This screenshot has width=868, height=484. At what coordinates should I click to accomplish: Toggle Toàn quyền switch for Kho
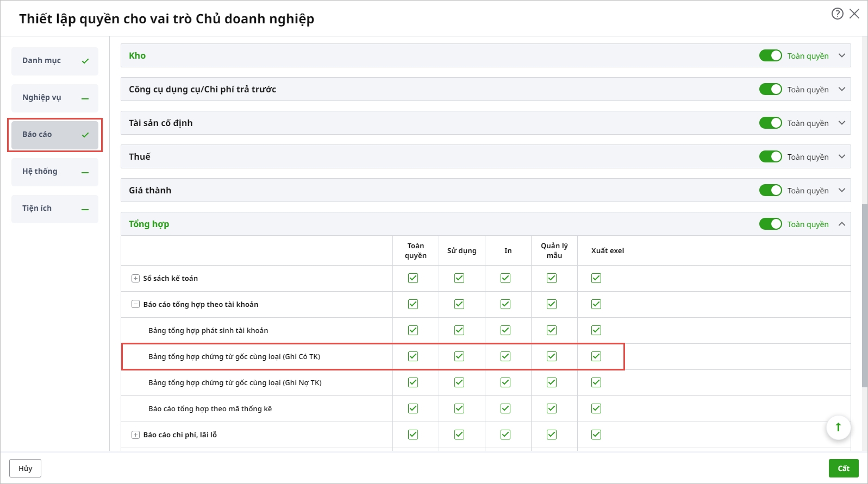coord(770,55)
